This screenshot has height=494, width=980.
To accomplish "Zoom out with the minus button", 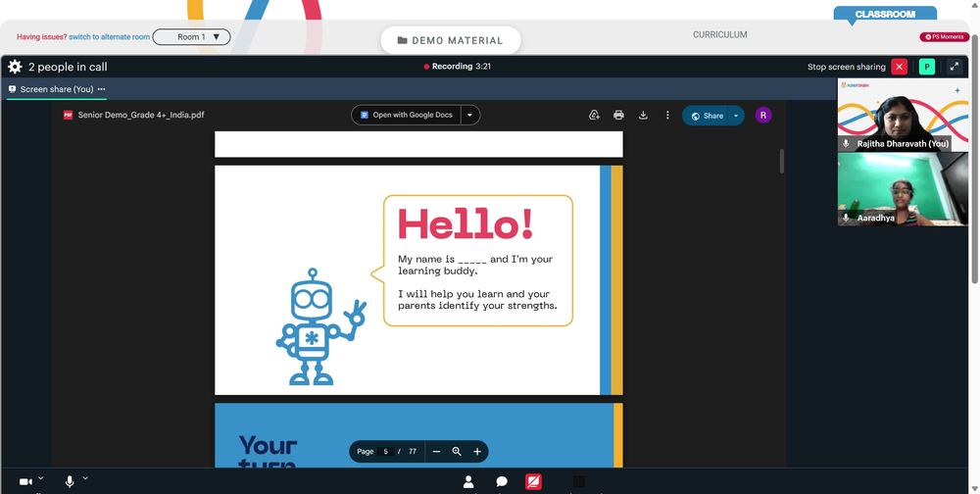I will tap(436, 452).
